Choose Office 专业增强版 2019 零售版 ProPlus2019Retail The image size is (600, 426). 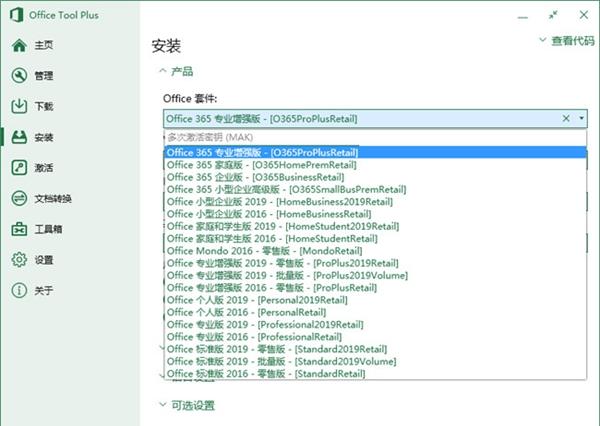pyautogui.click(x=375, y=263)
